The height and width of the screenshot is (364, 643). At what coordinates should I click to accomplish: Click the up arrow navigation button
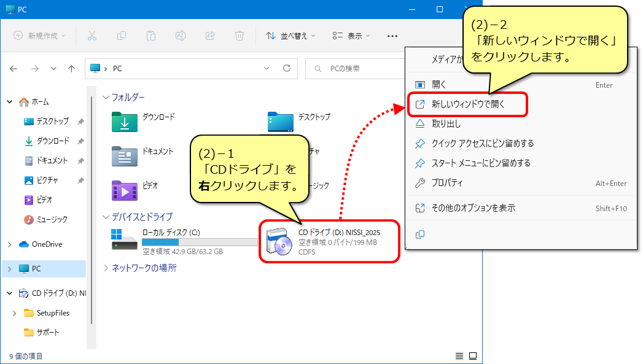point(72,69)
